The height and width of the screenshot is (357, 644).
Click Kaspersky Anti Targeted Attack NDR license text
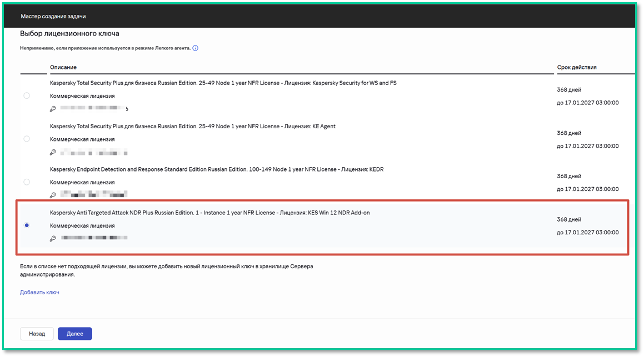(209, 213)
